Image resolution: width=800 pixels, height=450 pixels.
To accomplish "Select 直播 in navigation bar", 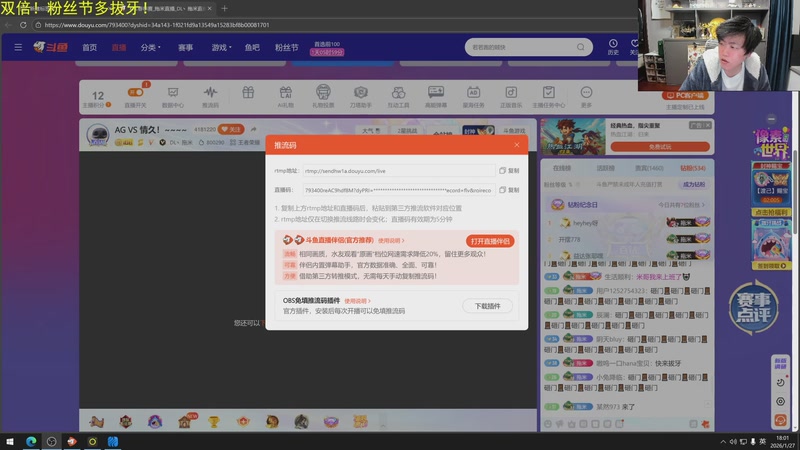I will coord(119,47).
